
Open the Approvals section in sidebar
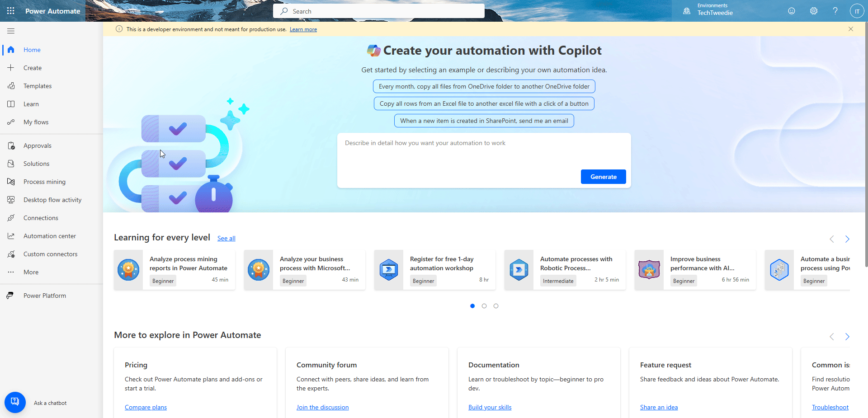(38, 145)
